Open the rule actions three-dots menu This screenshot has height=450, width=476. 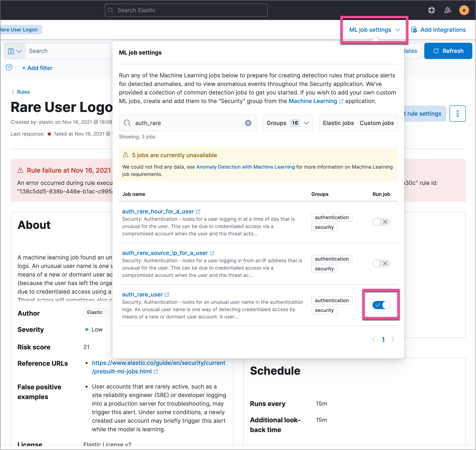tap(457, 114)
